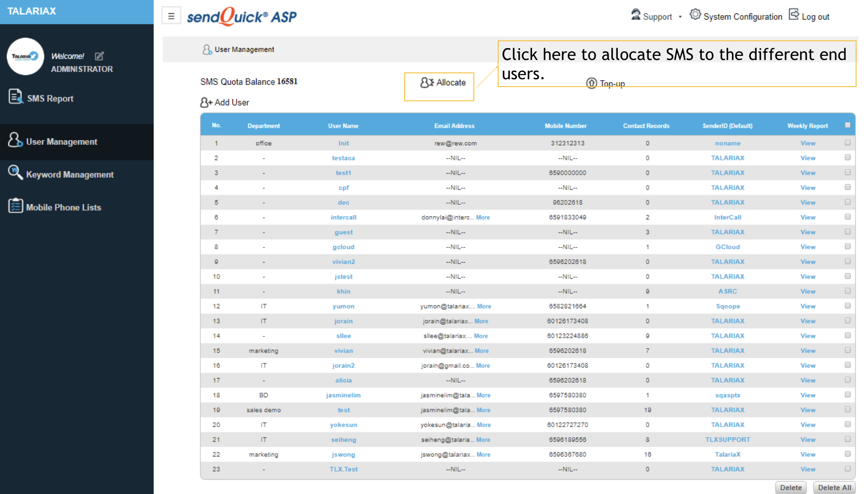Open the User Management menu
This screenshot has height=494, width=868.
(x=61, y=142)
